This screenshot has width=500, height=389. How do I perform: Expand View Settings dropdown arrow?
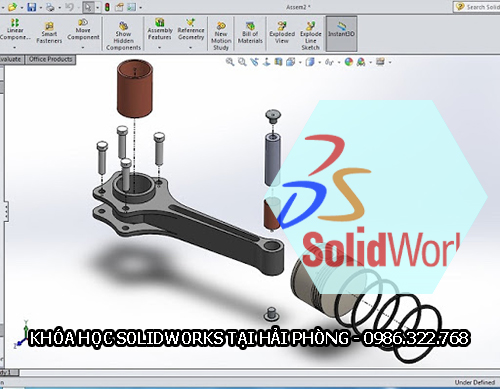tap(390, 62)
